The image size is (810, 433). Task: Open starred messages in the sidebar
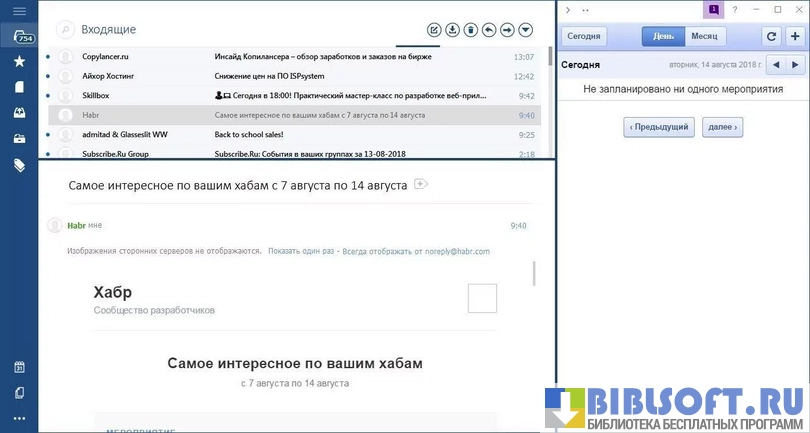19,61
